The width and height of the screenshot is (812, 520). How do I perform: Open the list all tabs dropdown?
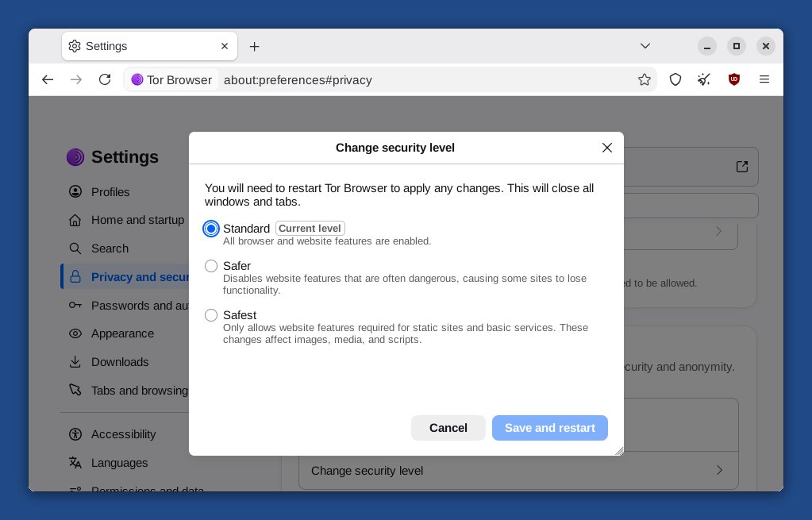coord(645,46)
